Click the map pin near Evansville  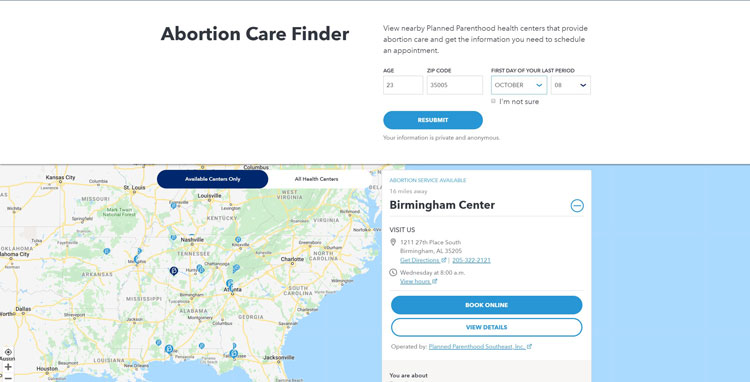click(x=173, y=205)
